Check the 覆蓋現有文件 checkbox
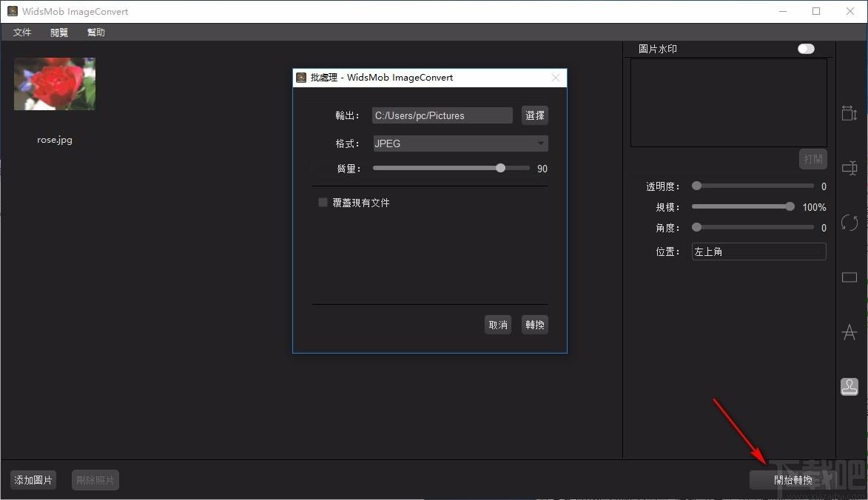The height and width of the screenshot is (500, 868). coord(323,203)
